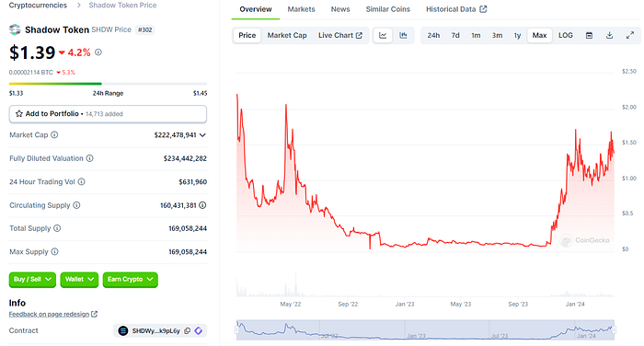Image resolution: width=644 pixels, height=346 pixels.
Task: Click Total Supply info icon
Action: click(57, 228)
